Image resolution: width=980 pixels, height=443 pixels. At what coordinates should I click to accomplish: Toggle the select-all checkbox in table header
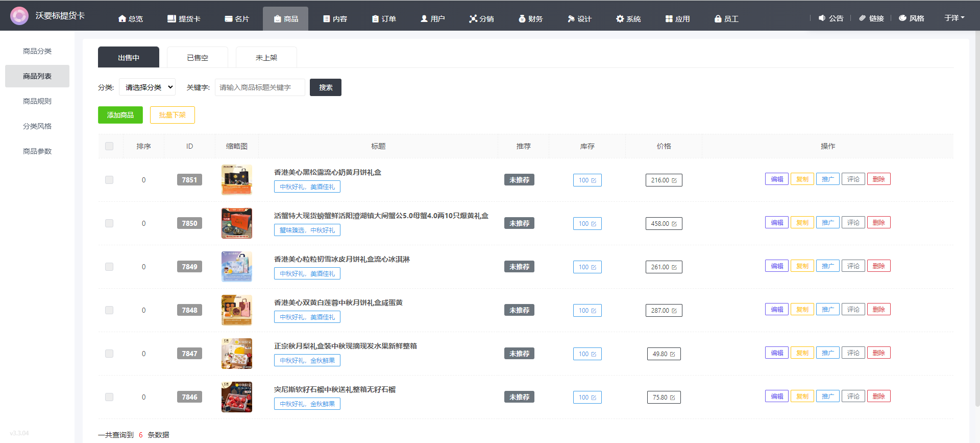pos(109,147)
